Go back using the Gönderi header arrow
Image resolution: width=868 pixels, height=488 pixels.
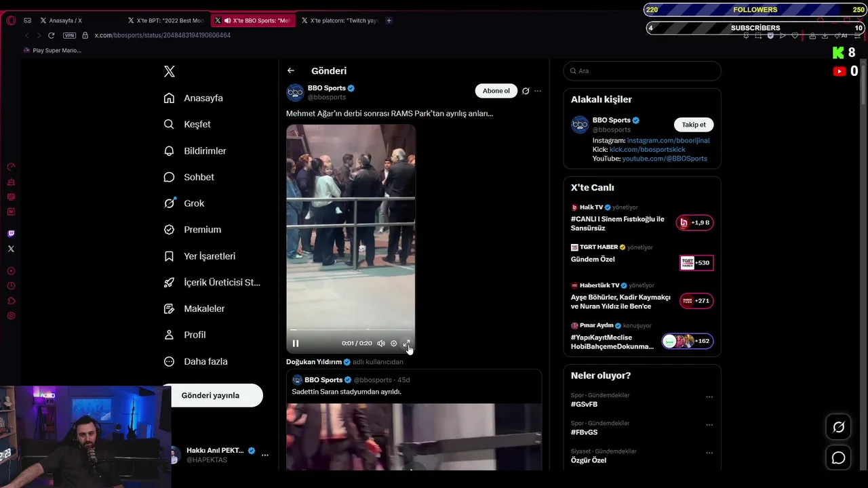pyautogui.click(x=291, y=70)
